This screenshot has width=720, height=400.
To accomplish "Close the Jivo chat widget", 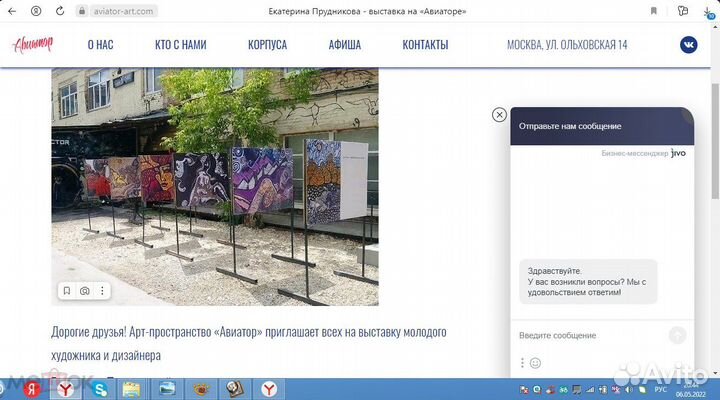I will pos(499,115).
